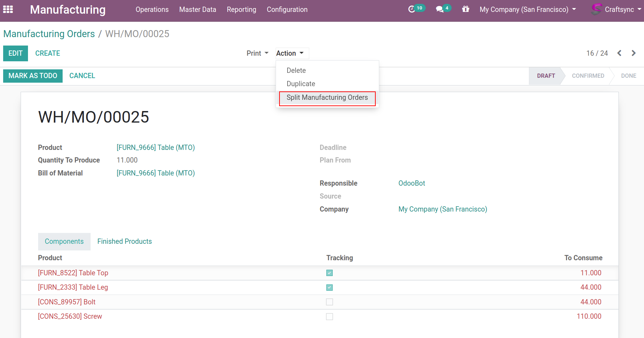Click the Craftsync user avatar
644x338 pixels.
click(x=596, y=9)
